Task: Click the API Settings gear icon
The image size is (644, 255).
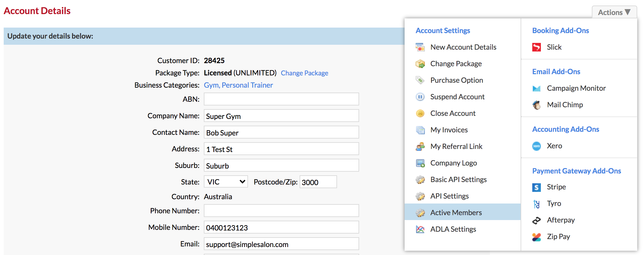Action: 420,196
